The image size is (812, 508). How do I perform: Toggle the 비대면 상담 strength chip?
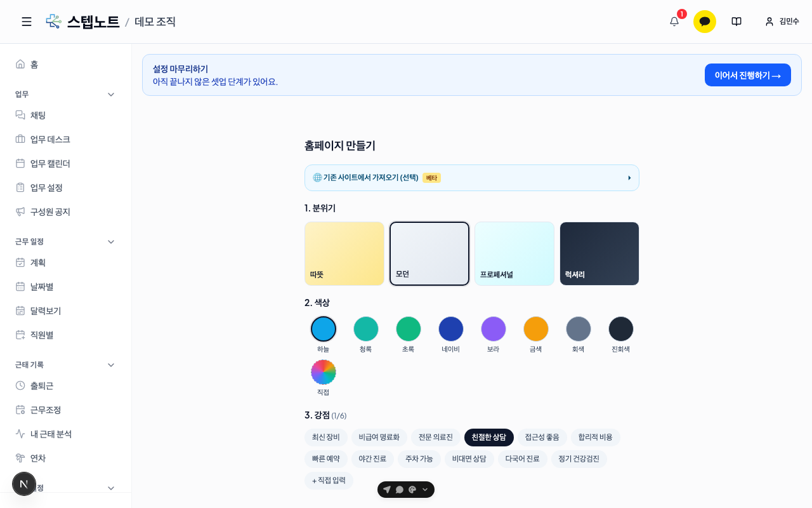coord(469,459)
